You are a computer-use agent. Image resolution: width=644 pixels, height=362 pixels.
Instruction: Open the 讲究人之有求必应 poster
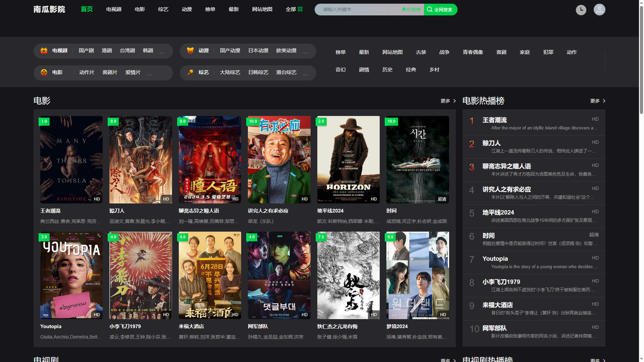279,160
